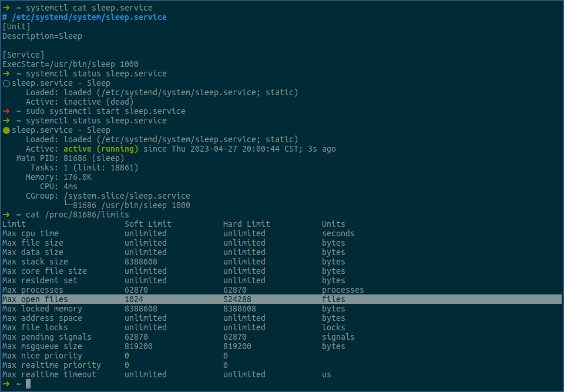This screenshot has width=564, height=392.
Task: Click the "Units" column header
Action: pyautogui.click(x=334, y=224)
